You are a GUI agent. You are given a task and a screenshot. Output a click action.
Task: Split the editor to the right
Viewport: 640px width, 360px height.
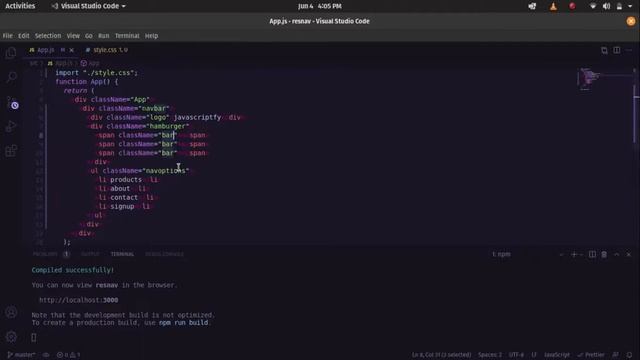(x=617, y=50)
